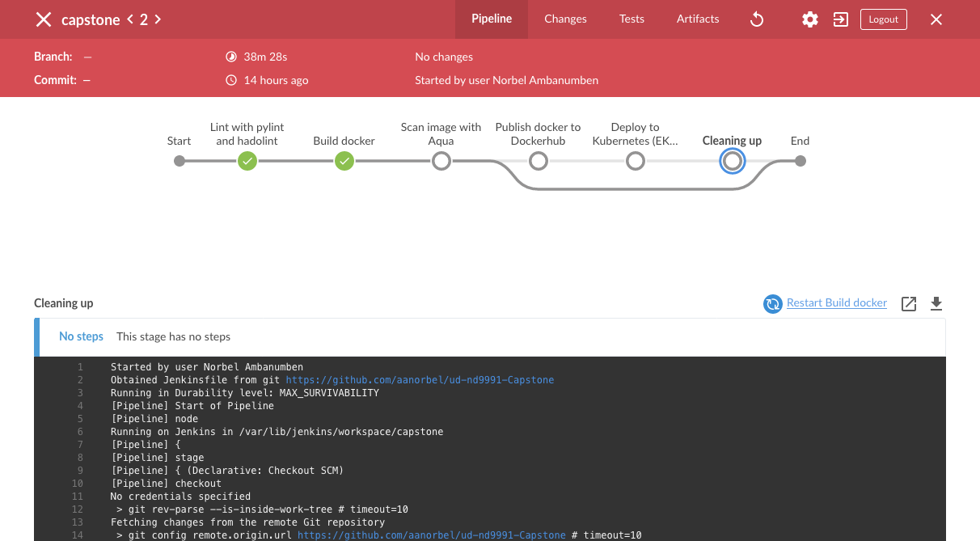Go to next run using right chevron
The image size is (980, 541).
pyautogui.click(x=158, y=19)
